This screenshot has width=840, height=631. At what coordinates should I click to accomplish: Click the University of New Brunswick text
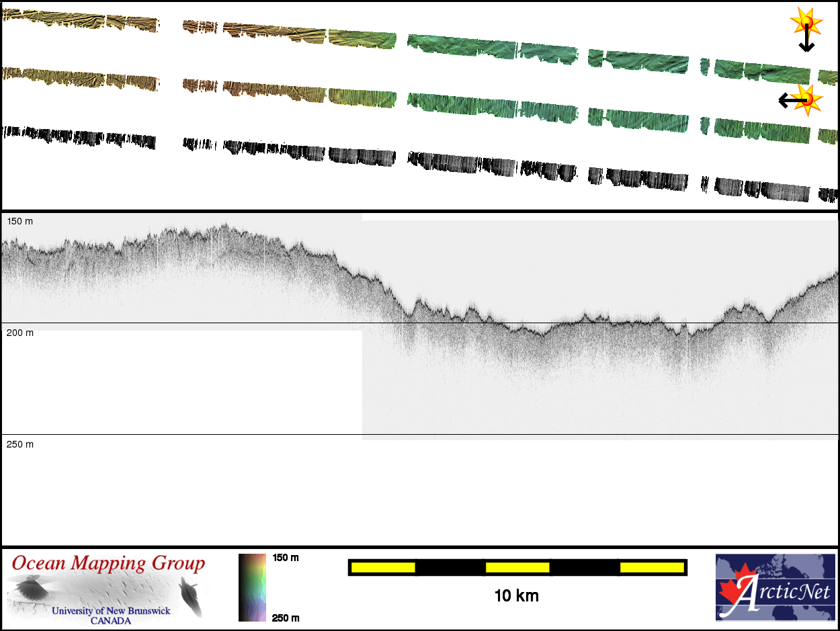pos(111,611)
